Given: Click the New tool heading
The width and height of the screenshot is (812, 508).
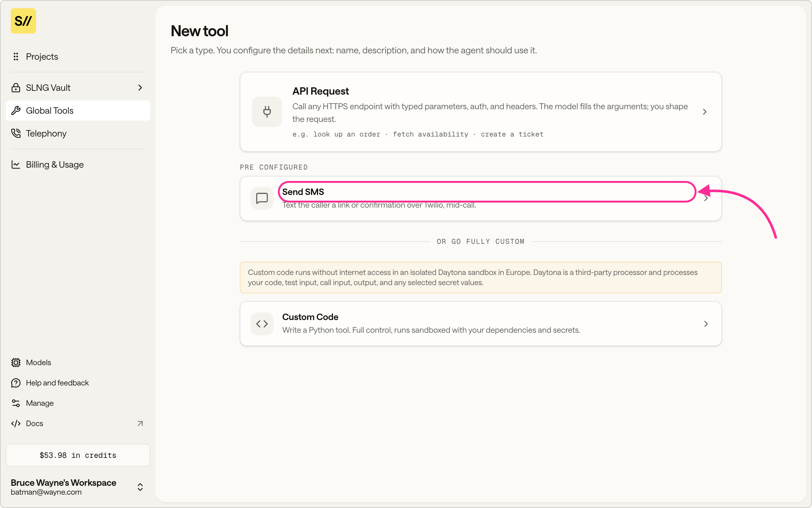Looking at the screenshot, I should (x=200, y=31).
